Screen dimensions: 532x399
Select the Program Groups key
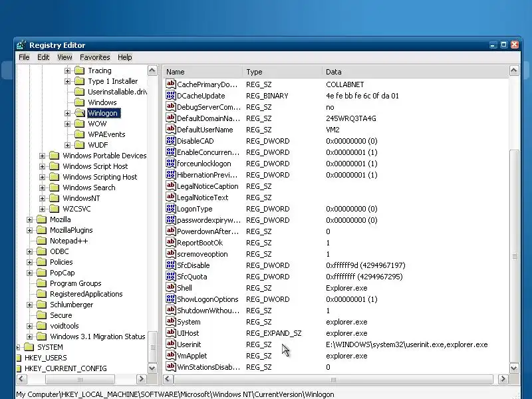point(76,283)
